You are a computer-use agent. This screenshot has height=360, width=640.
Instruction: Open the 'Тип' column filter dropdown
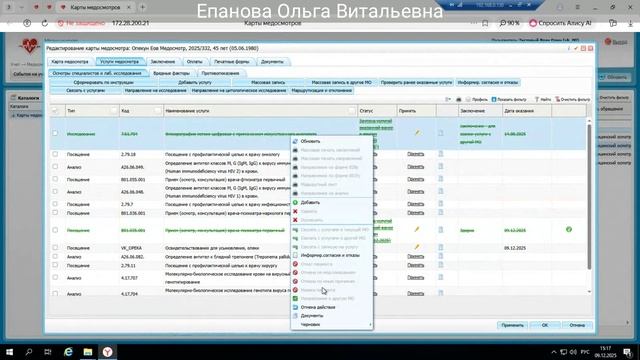(114, 111)
